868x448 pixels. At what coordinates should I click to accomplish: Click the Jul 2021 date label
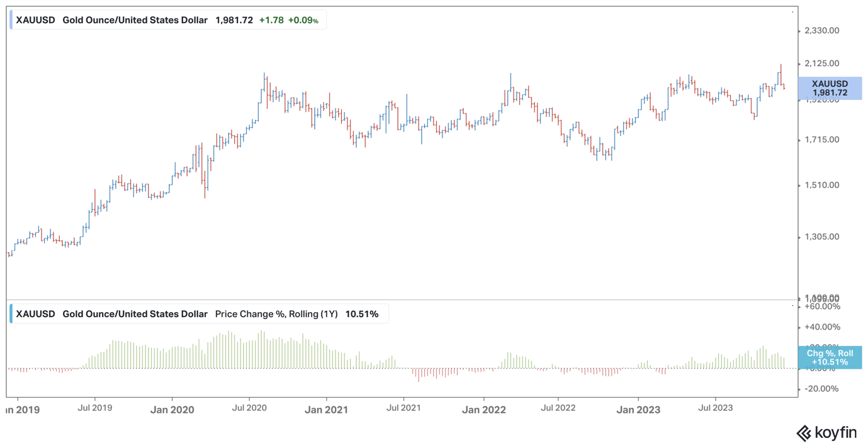[403, 408]
